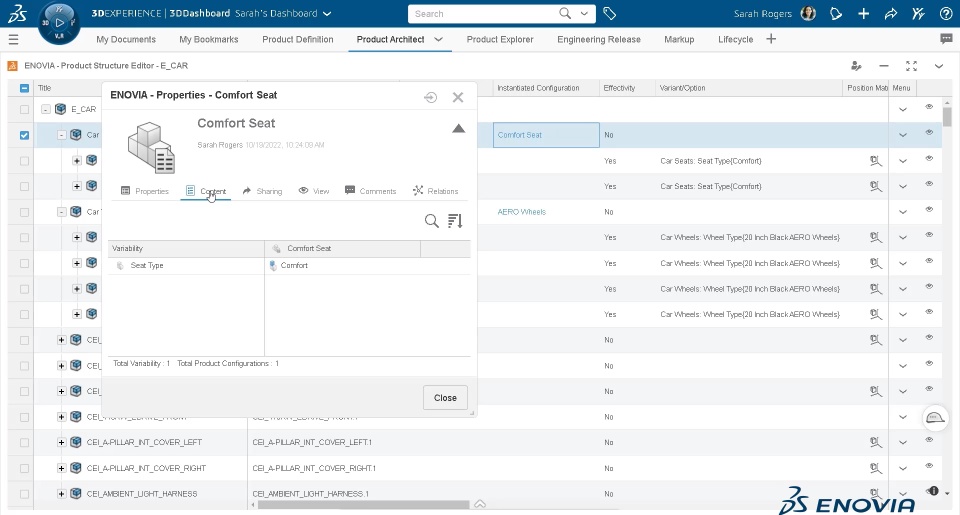The image size is (960, 515).
Task: Expand CEI_A-PILLAR_INT_COVER_LEFT tree node
Action: [61, 442]
